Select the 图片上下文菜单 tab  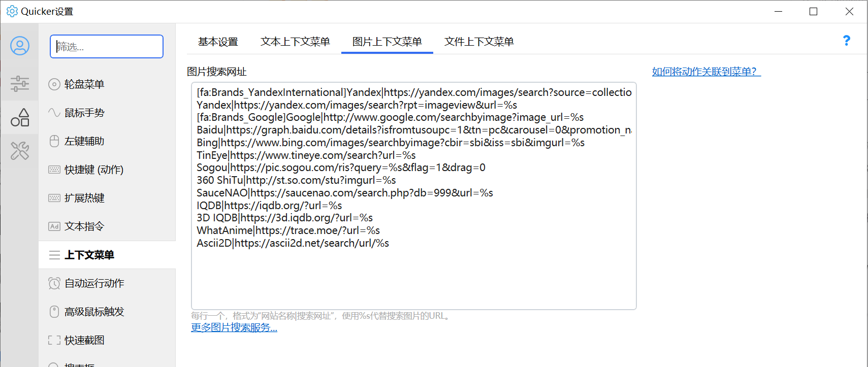point(387,42)
